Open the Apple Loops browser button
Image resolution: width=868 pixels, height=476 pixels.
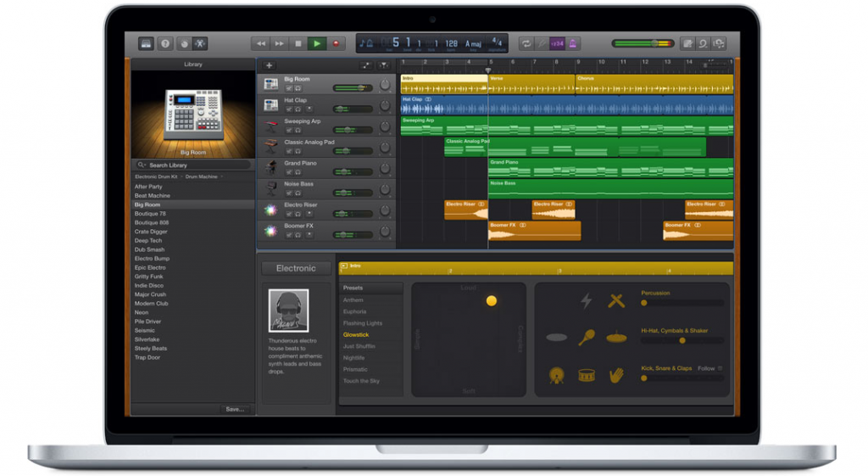coord(703,43)
